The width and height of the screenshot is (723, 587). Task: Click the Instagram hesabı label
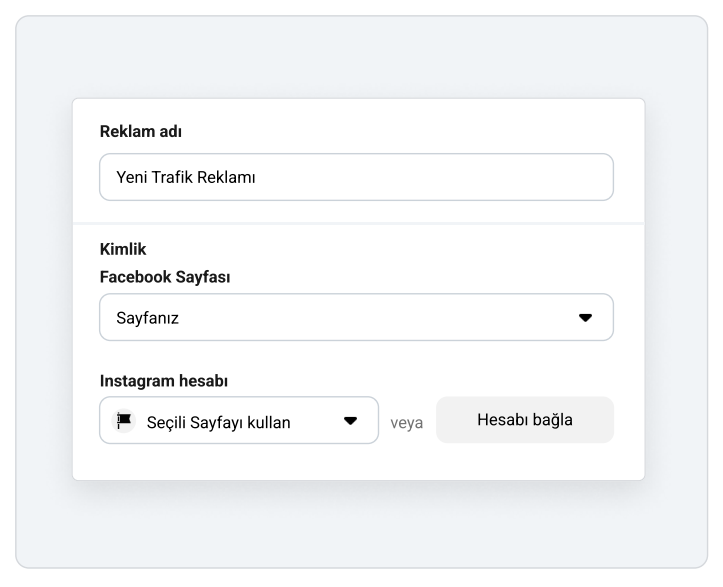pyautogui.click(x=164, y=381)
